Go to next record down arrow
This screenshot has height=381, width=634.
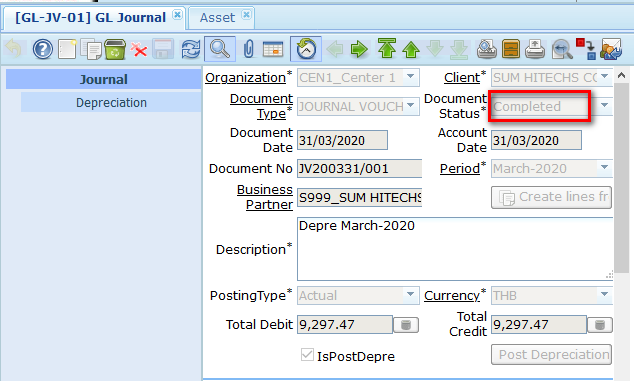435,49
